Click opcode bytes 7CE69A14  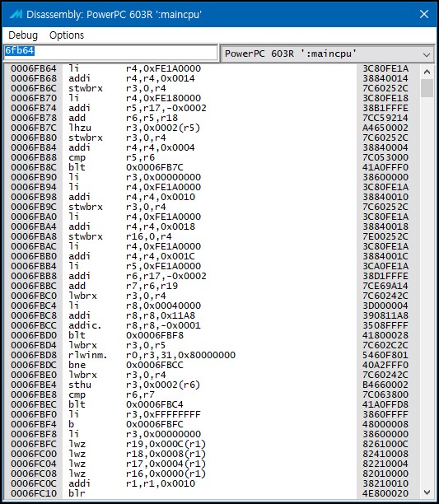[x=385, y=286]
